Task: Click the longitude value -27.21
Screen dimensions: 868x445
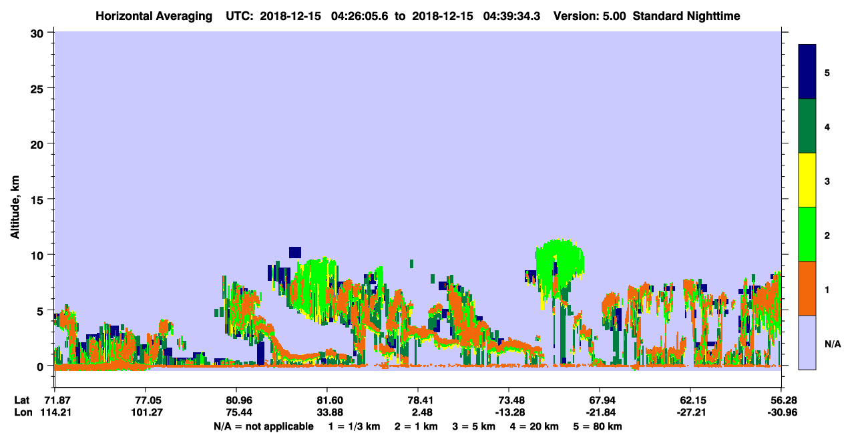Action: (690, 412)
